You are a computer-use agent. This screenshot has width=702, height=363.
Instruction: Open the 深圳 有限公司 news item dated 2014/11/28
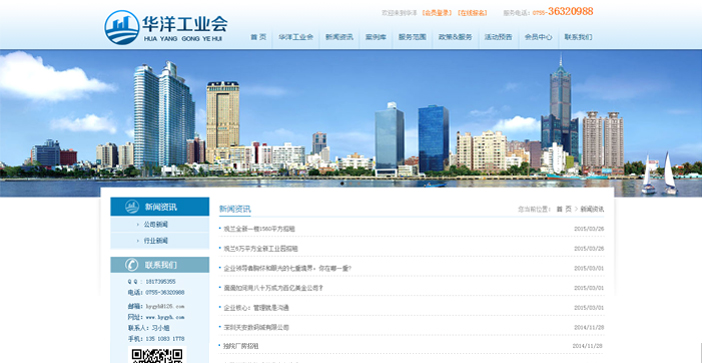(x=256, y=327)
